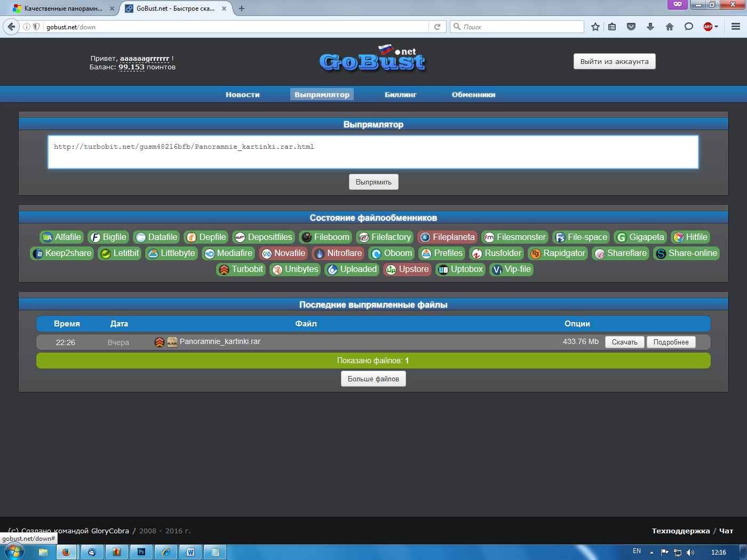Open the Техподдержка footer link
The image size is (747, 560).
pos(681,531)
